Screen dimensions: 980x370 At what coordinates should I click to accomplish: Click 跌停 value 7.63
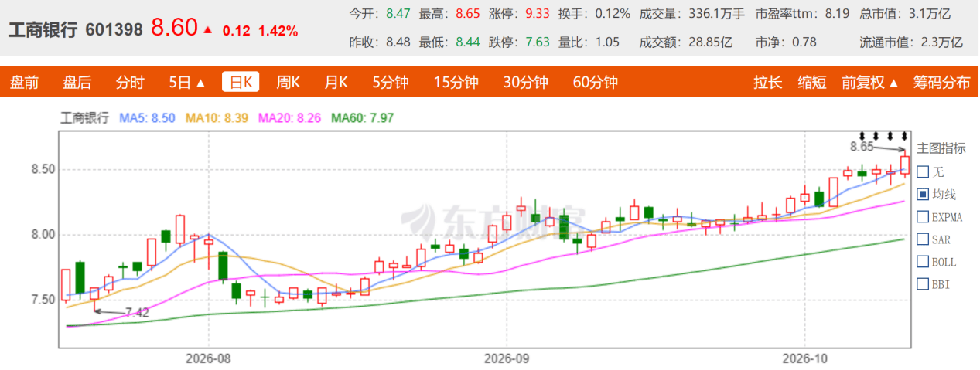538,42
